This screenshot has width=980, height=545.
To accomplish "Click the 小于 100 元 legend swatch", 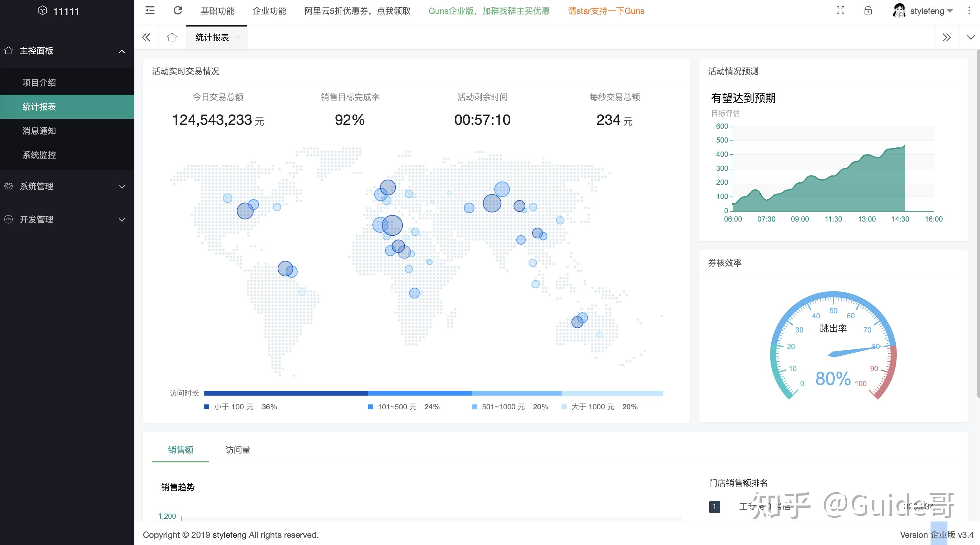I will click(207, 407).
